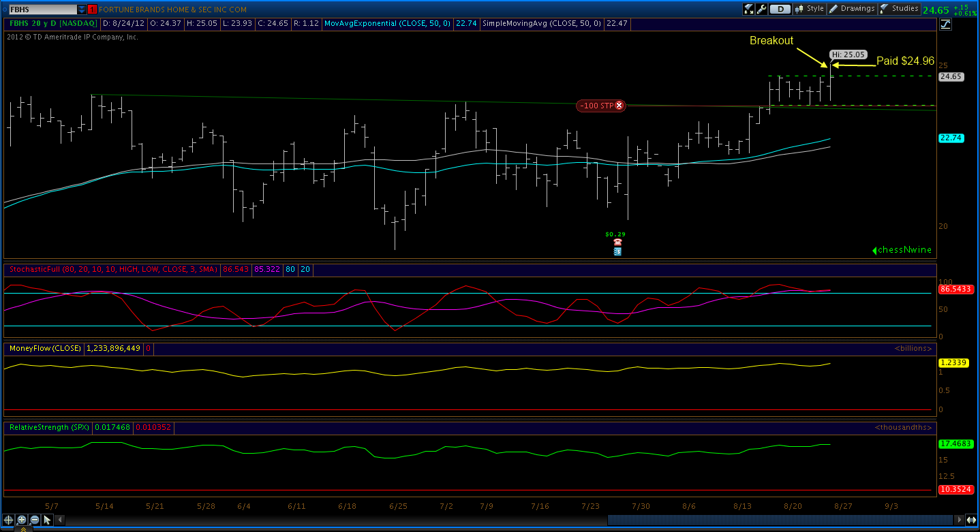Image resolution: width=980 pixels, height=532 pixels.
Task: Click the FBHS 20 y D [NASDAQ] label
Action: [x=52, y=23]
